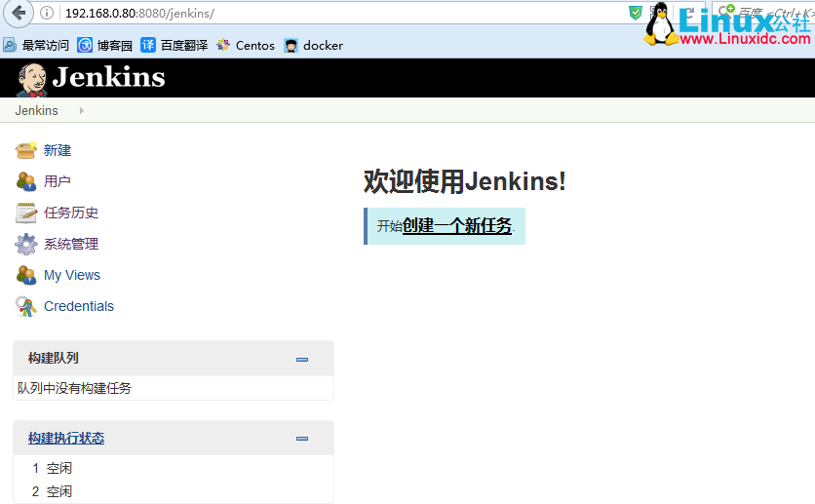Open the Credentials link

(79, 306)
